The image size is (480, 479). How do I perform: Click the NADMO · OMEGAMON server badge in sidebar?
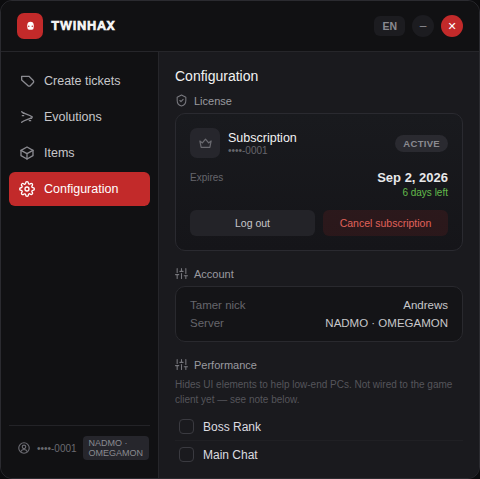pos(116,448)
